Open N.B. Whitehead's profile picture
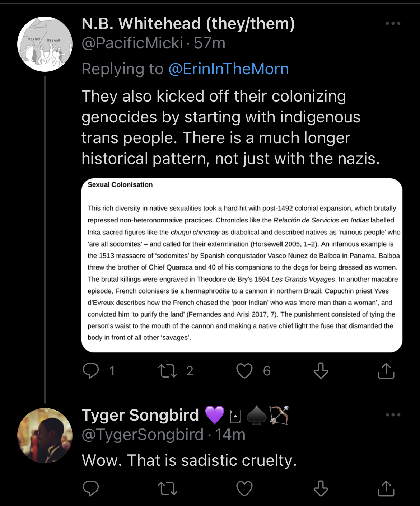The width and height of the screenshot is (420, 506). (45, 44)
